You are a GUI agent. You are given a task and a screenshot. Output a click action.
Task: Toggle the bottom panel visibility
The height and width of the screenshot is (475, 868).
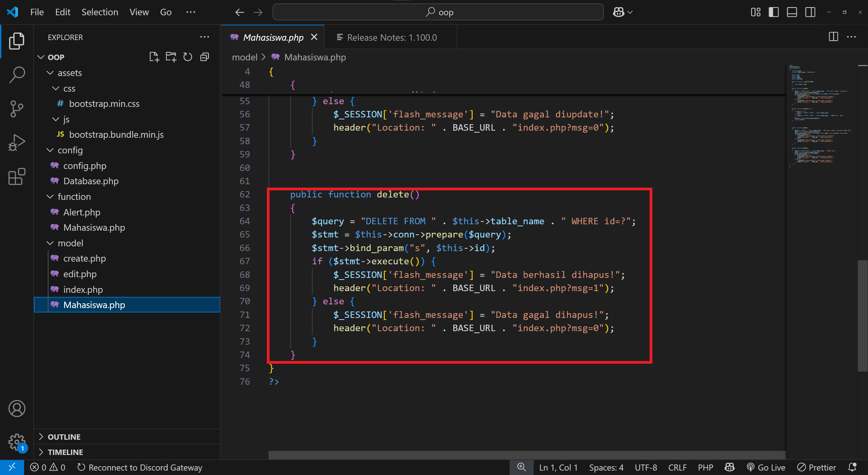tap(792, 12)
